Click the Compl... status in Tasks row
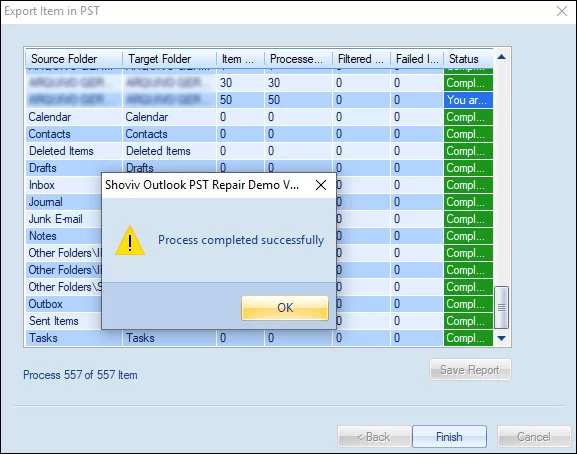Screen dimensions: 577x454 [x=468, y=338]
